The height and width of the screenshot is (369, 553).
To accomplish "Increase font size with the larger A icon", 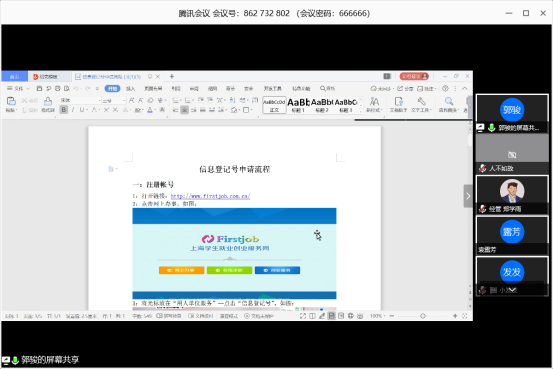I will pyautogui.click(x=132, y=101).
